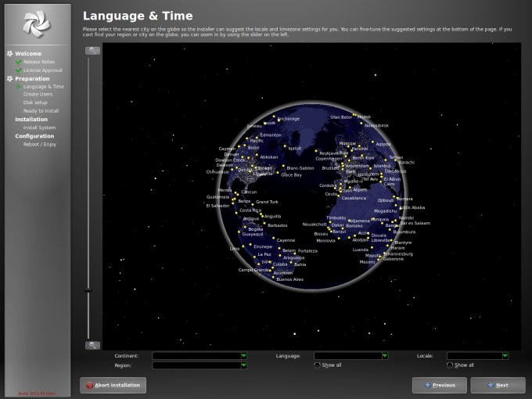This screenshot has width=532, height=399.
Task: Select Buenos Aires on the globe
Action: click(x=289, y=279)
